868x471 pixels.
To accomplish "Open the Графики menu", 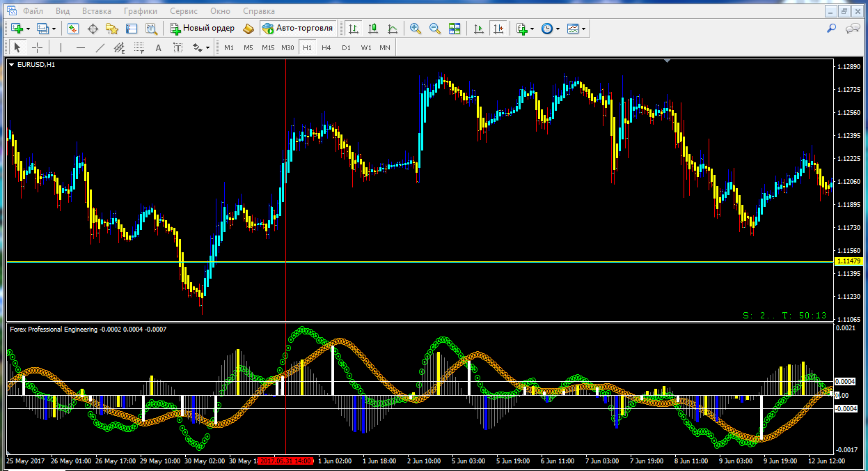I will (140, 11).
